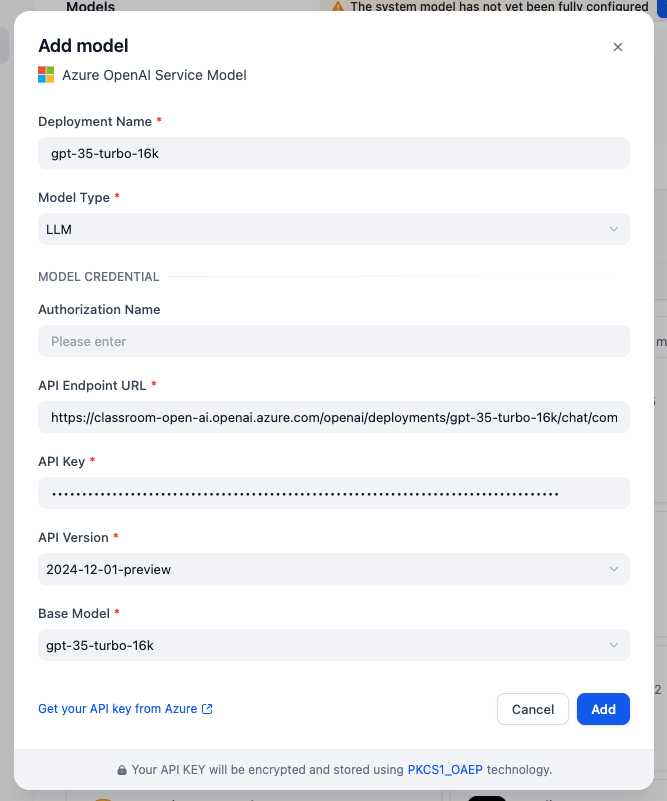Viewport: 667px width, 801px height.
Task: Click into the masked API Key field
Action: click(x=334, y=493)
